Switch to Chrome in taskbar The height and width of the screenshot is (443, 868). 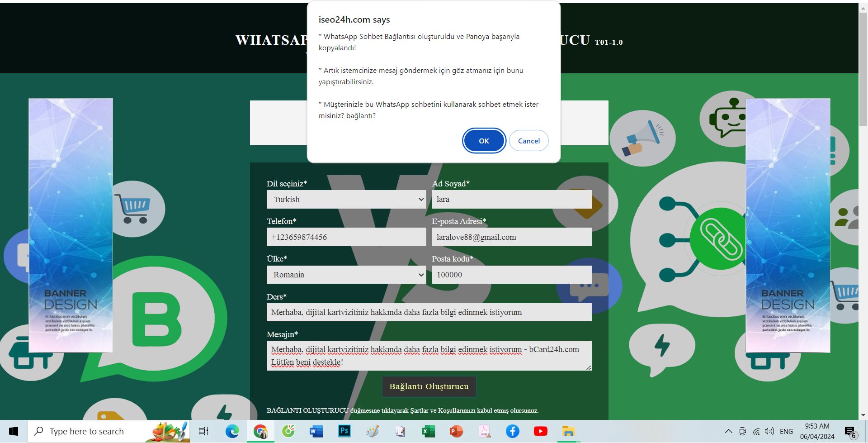(x=260, y=431)
